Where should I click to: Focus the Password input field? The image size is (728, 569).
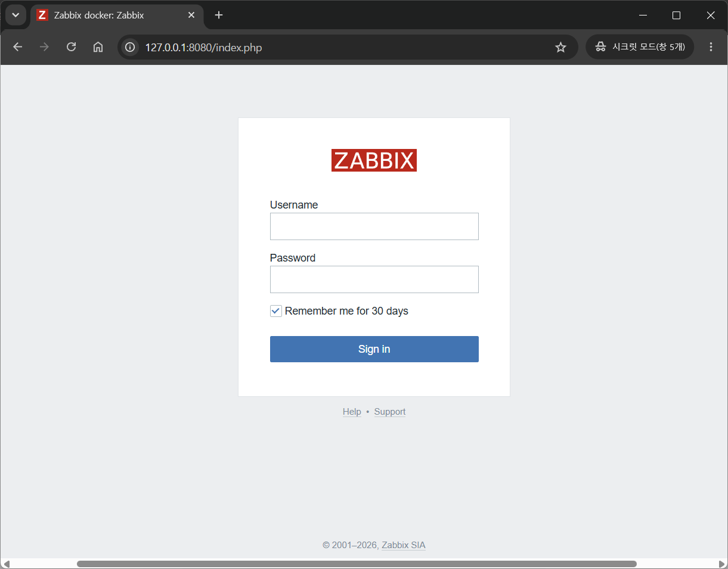point(374,279)
